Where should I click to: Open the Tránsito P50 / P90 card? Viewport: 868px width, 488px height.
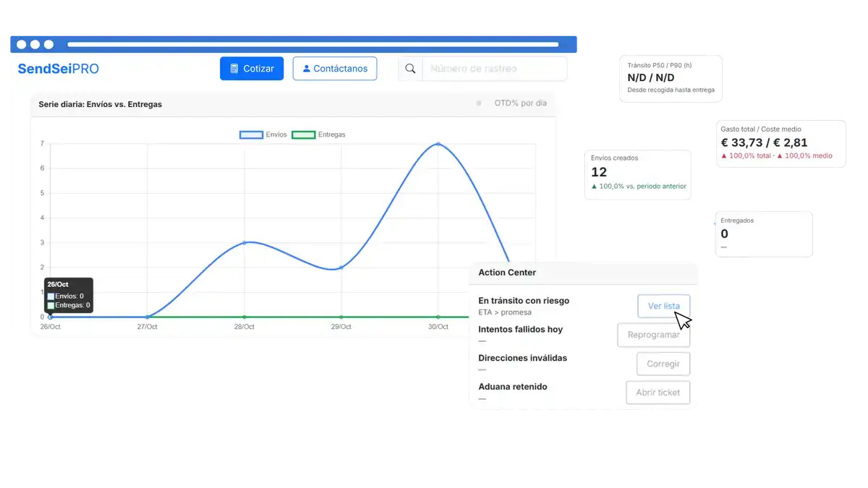pyautogui.click(x=670, y=77)
